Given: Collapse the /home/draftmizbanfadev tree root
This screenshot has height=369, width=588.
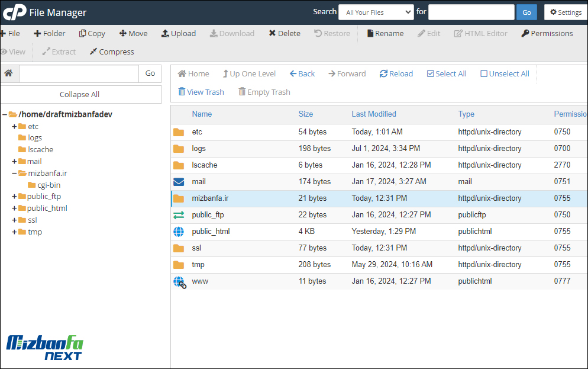Looking at the screenshot, I should (x=5, y=114).
